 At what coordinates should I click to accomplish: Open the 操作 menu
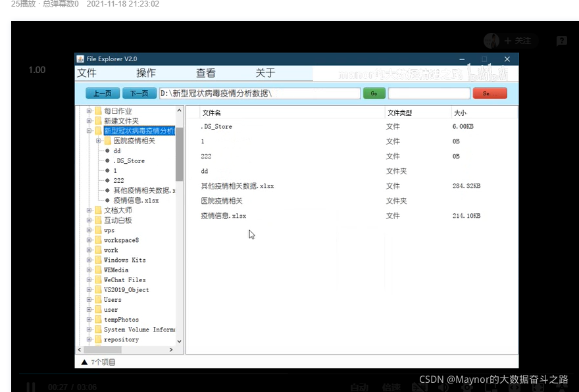146,73
